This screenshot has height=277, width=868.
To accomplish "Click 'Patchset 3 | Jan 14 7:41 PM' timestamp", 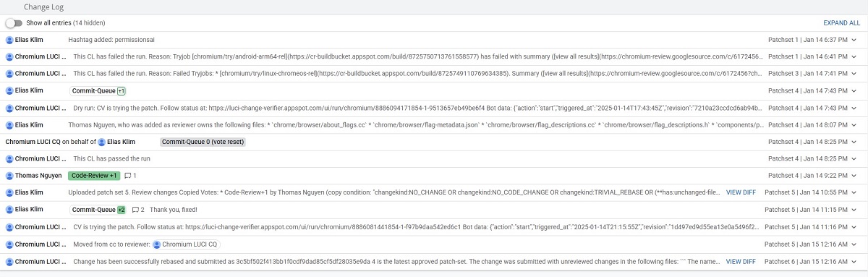I will (807, 74).
